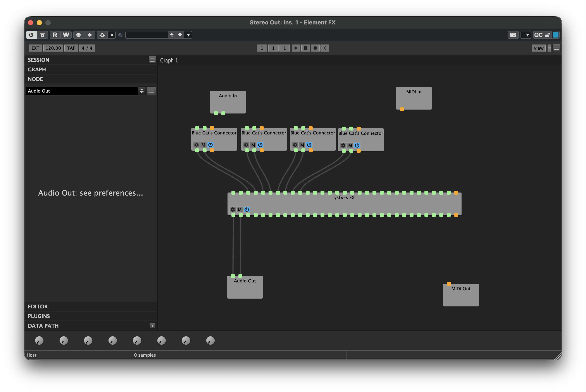The width and height of the screenshot is (586, 392).
Task: Click orange MIDI port on MIDI Out node
Action: click(x=449, y=284)
